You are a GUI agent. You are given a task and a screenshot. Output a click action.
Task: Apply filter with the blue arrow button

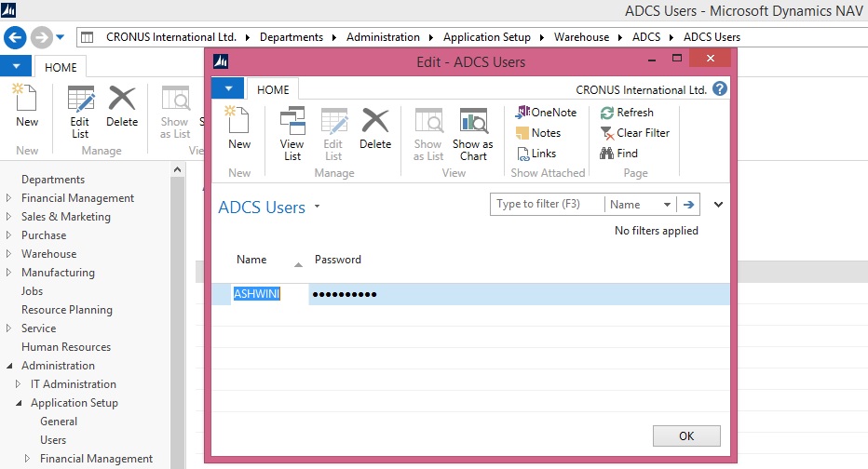688,205
